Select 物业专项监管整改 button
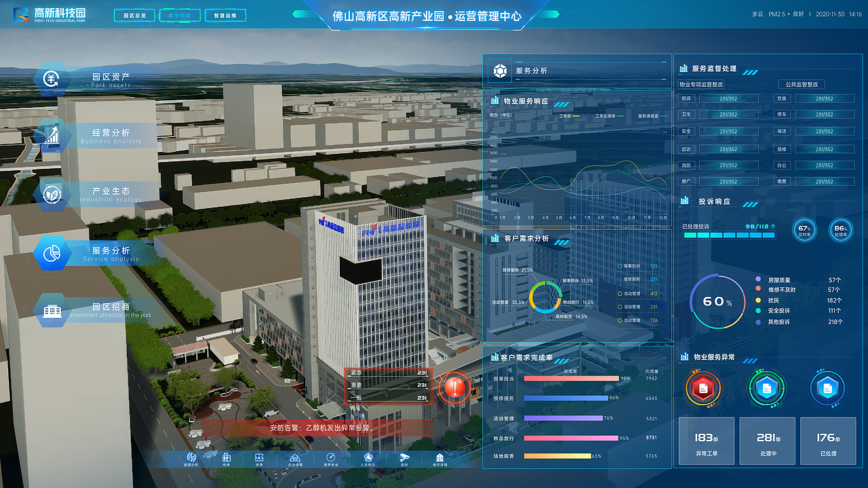 coord(702,84)
